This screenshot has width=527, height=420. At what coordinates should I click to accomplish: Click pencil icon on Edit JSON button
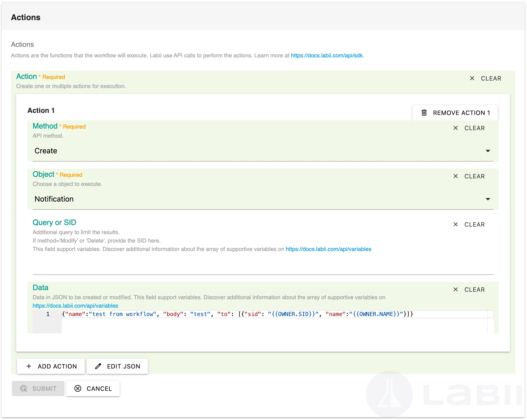(x=98, y=366)
